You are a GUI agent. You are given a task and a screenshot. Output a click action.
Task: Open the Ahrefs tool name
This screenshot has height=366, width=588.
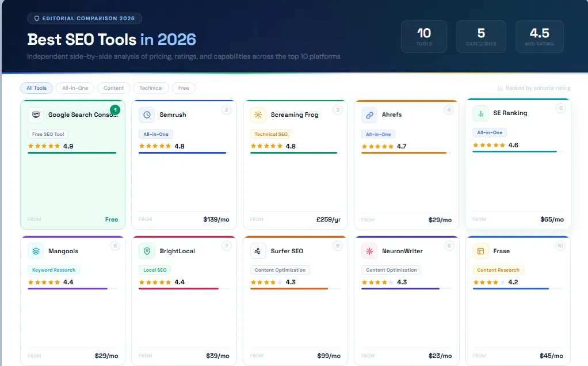[392, 115]
